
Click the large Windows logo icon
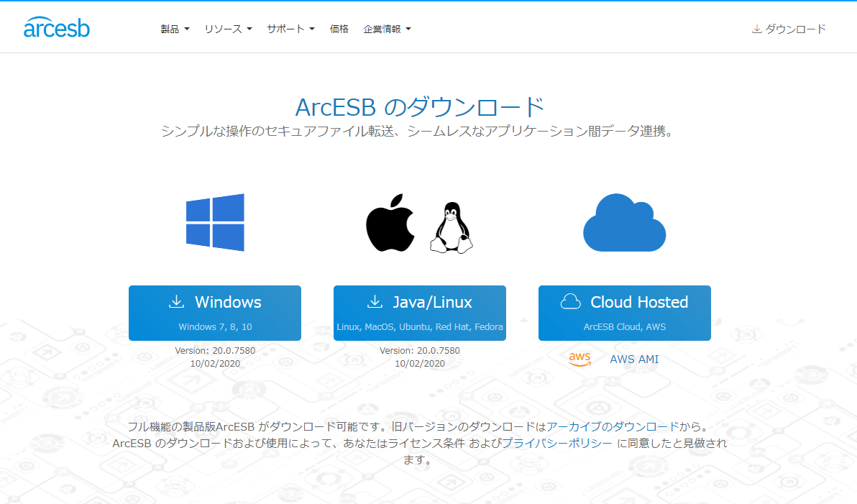(215, 222)
